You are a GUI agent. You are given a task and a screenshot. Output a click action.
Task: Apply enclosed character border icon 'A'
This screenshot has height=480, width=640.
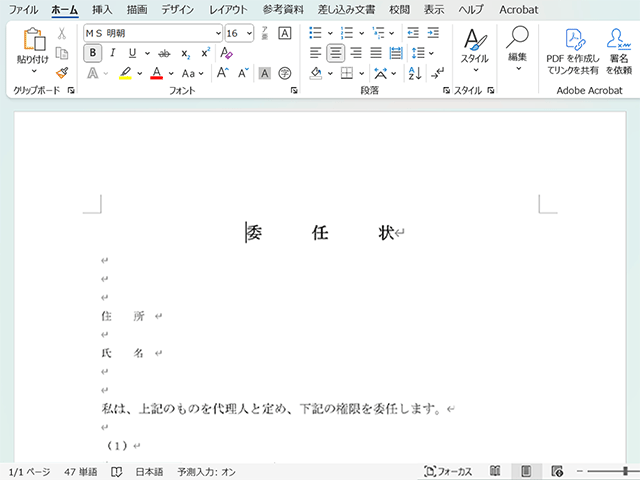284,33
